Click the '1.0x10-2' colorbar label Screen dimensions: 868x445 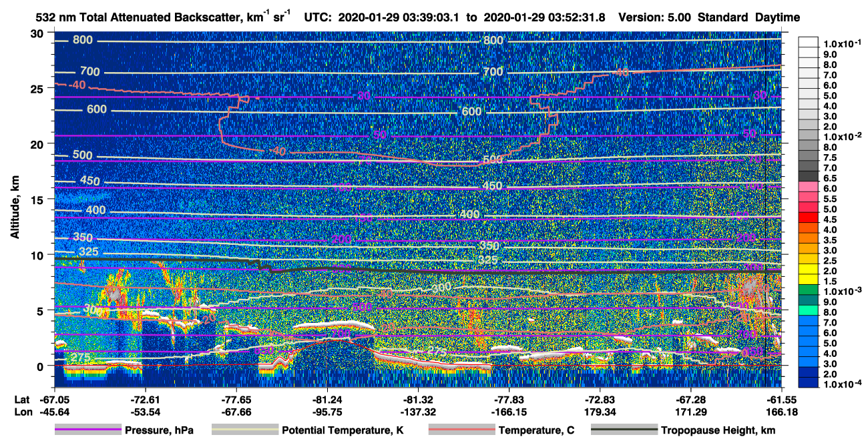click(844, 137)
